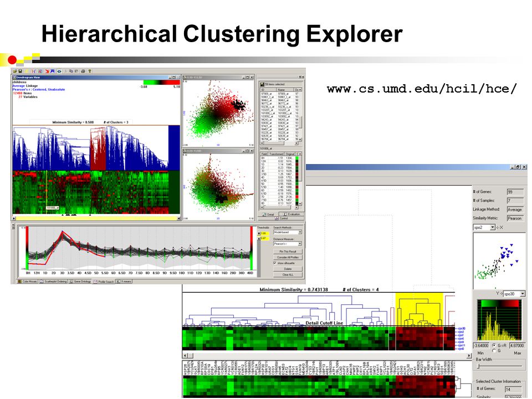Screen dimensions: 532x399
Task: Click the 3D time point axis label
Action: tap(62, 273)
